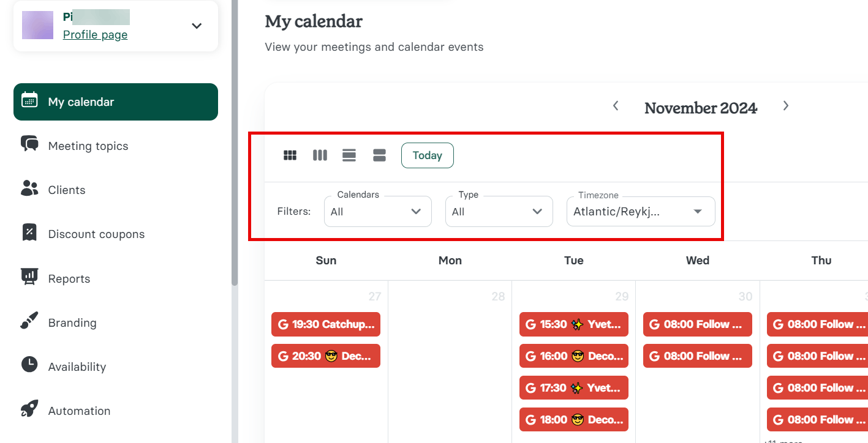Expand the profile account chevron
This screenshot has height=443, width=868.
tap(197, 26)
